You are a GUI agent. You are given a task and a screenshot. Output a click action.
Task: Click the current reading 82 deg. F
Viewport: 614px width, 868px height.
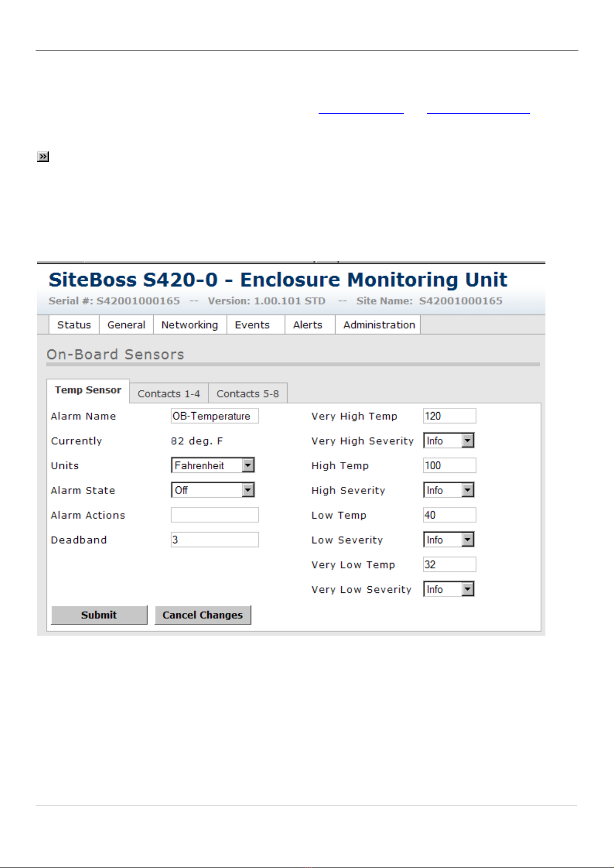(x=197, y=441)
